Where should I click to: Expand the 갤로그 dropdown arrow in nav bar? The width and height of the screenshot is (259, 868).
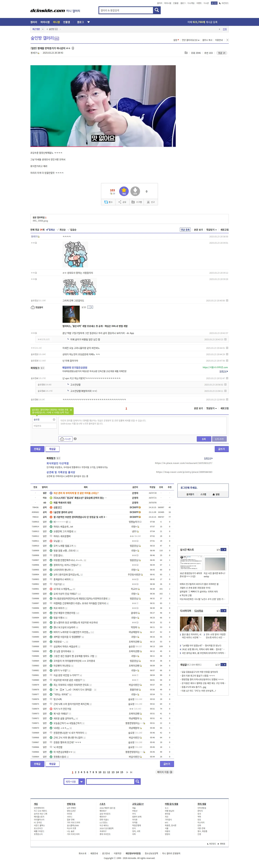pos(88,22)
